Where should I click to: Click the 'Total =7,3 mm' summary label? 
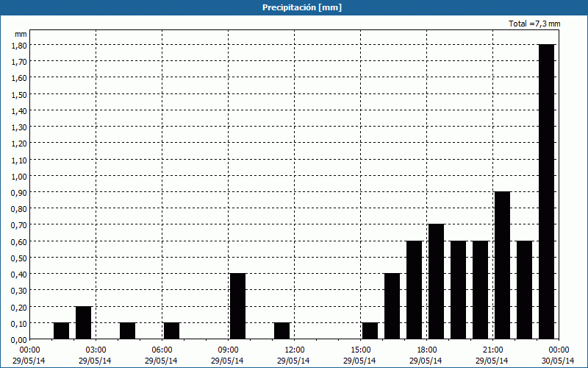click(x=534, y=24)
